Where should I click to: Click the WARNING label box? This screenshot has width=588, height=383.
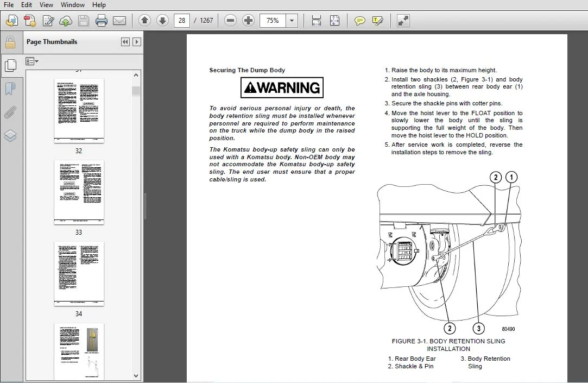(282, 87)
